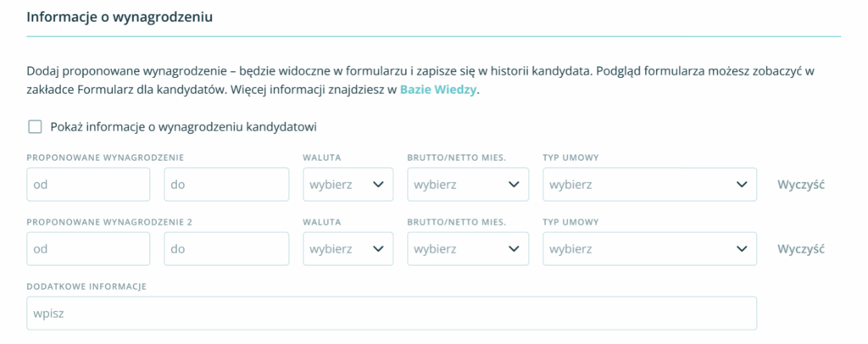This screenshot has width=868, height=344.
Task: Select the 'do' field of Proponowane wynagrodzenie 2
Action: [226, 249]
